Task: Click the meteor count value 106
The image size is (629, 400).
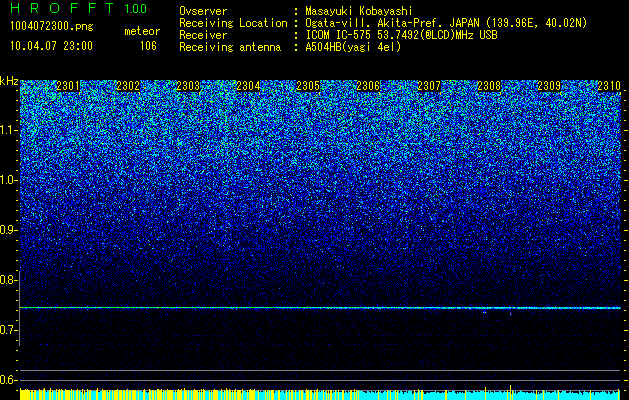Action: coord(148,46)
